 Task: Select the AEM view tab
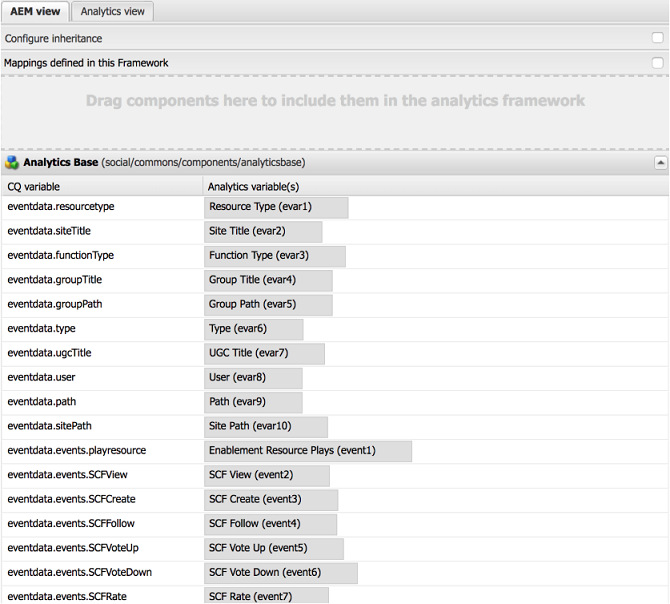[x=35, y=12]
